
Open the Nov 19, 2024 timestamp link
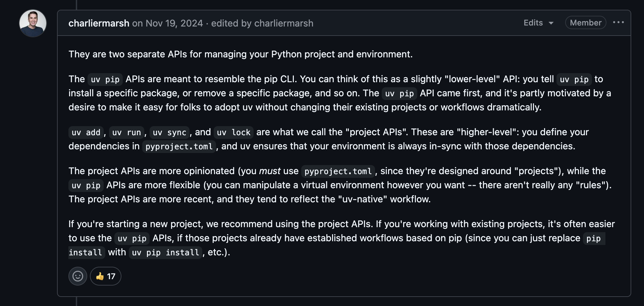[x=174, y=23]
